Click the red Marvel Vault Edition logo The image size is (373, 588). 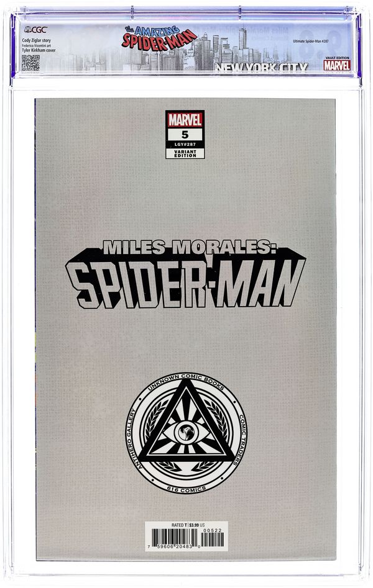337,63
